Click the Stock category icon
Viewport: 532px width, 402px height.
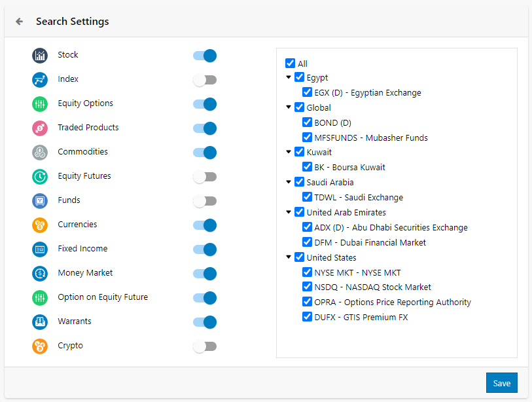(40, 56)
